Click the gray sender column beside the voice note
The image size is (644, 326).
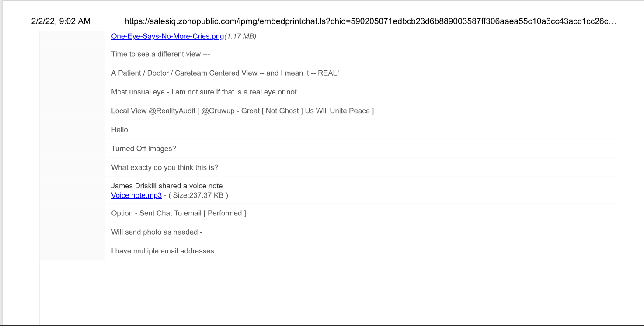(x=72, y=191)
